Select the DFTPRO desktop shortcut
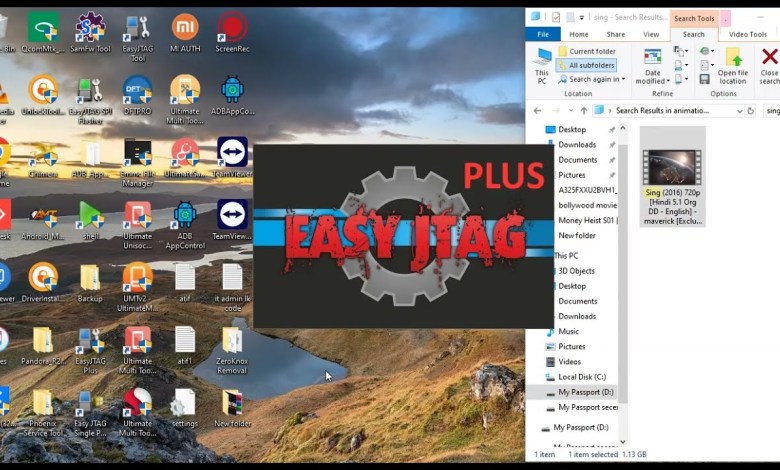The height and width of the screenshot is (470, 780). coord(137,94)
